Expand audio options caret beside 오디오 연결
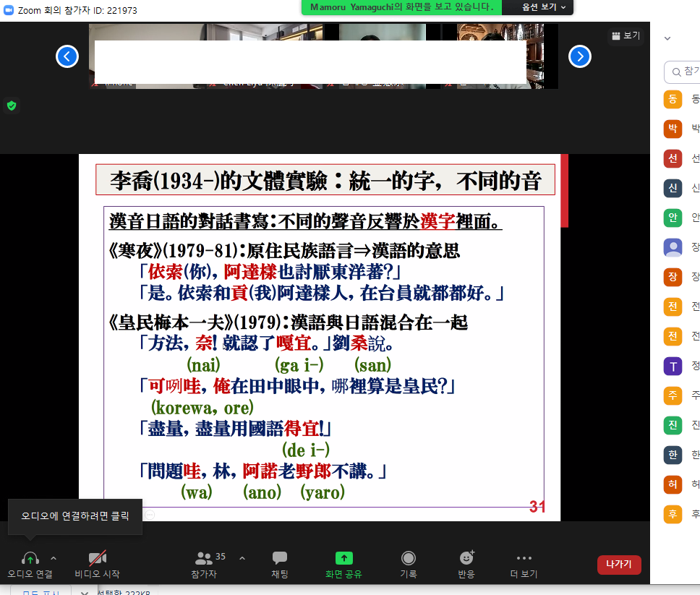Screen dimensions: 700x595 coord(54,558)
